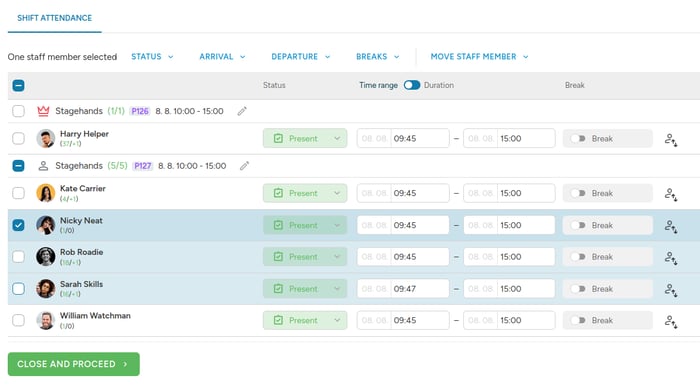This screenshot has width=700, height=385.
Task: Switch to the SHIFT ATTENDANCE tab
Action: click(54, 18)
